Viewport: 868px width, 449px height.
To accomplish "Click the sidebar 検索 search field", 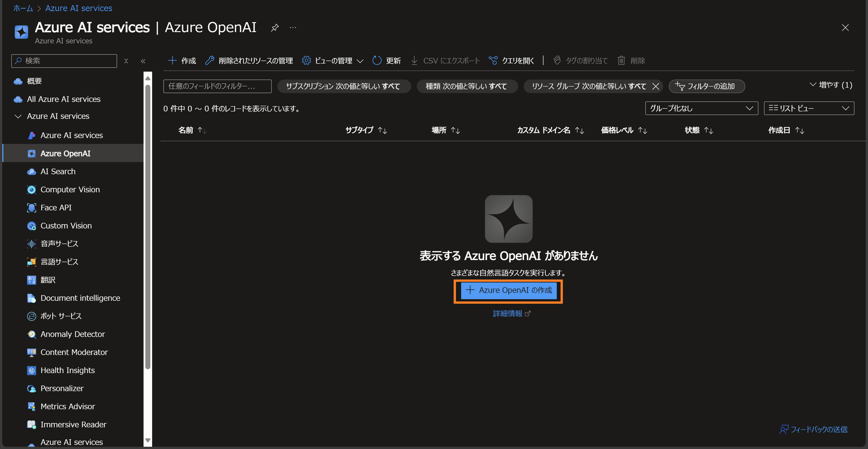I will tap(64, 61).
